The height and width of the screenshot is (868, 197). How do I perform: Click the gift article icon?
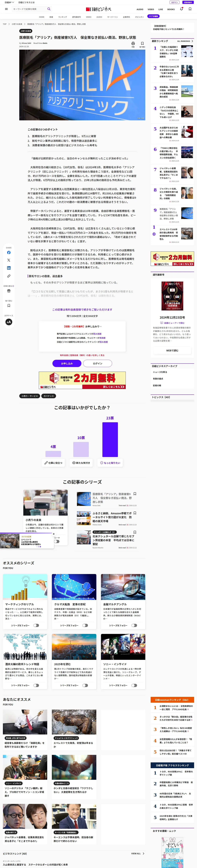click(x=9, y=291)
